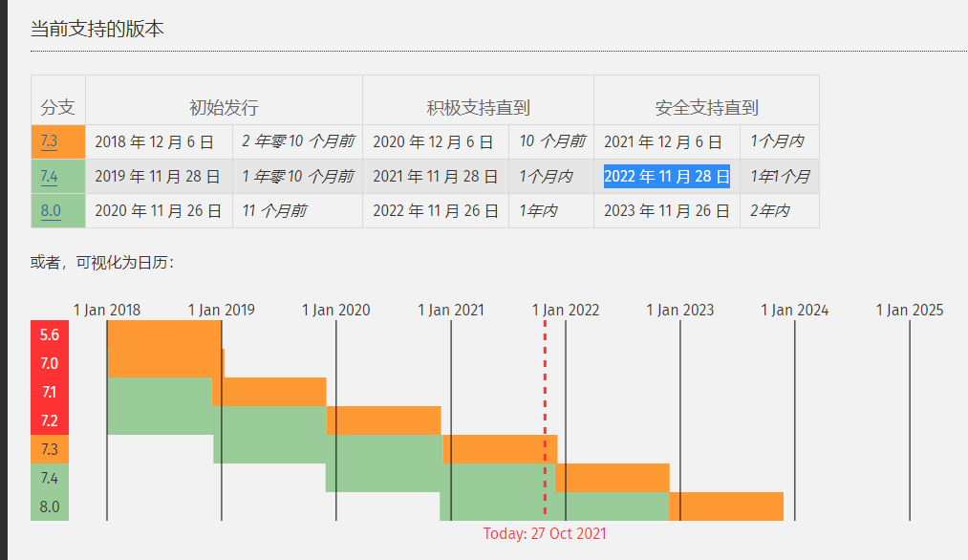Click the 1 Jan 2024 axis label
Image resolution: width=968 pixels, height=560 pixels.
[x=794, y=310]
